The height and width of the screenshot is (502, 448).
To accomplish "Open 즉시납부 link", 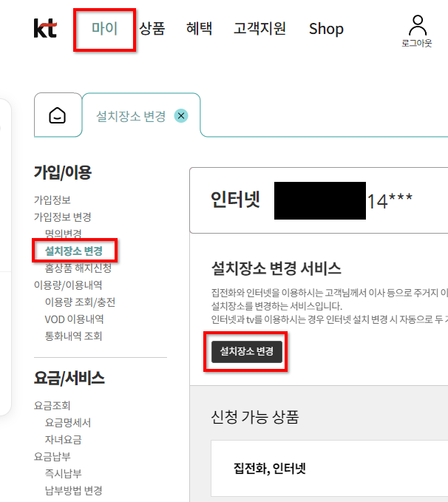I will click(x=64, y=473).
